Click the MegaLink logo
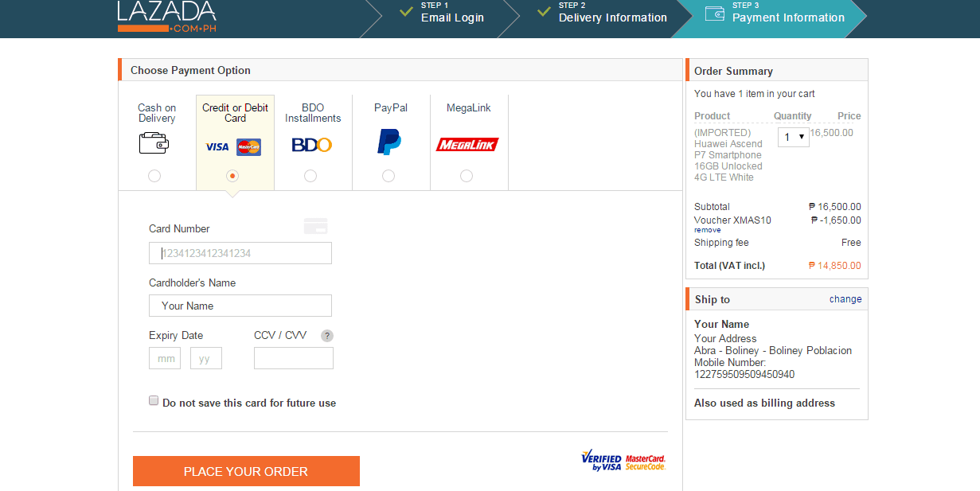Screen dimensions: 980x491 coord(467,144)
